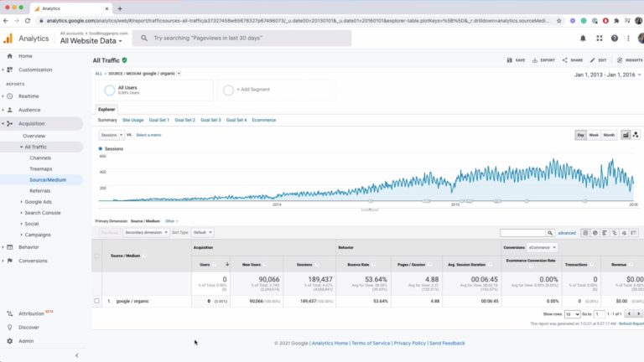Tick the select-all checkbox in table header

pos(97,256)
